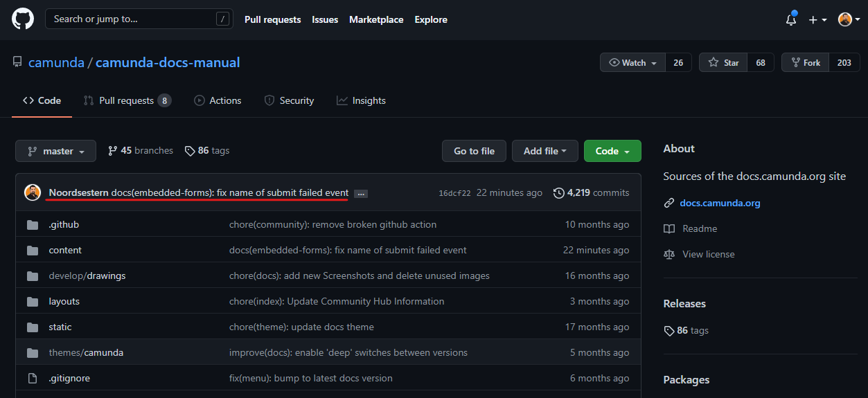Open commit 'Update Community Hub Information'
Screen dimensions: 868x398
[337, 301]
